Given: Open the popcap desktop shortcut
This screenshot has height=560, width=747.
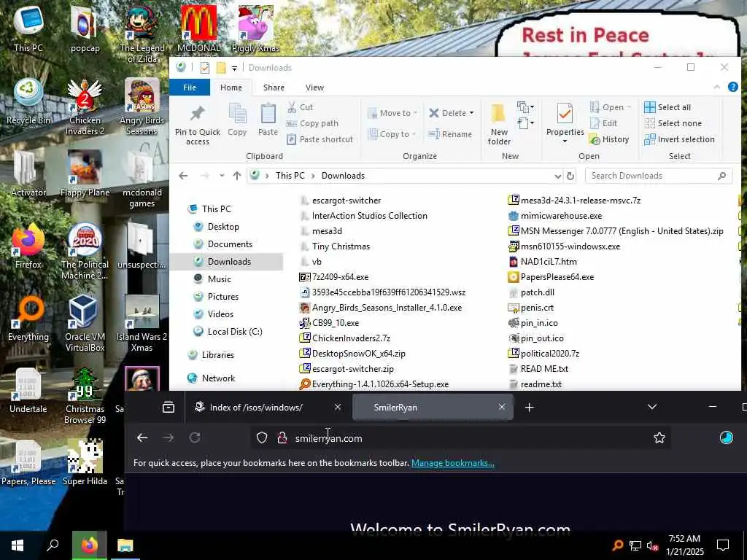Looking at the screenshot, I should (85, 28).
